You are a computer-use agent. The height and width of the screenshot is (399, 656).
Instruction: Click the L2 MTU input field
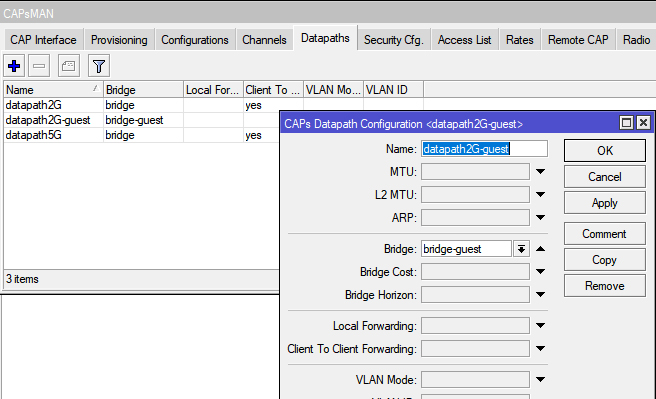tap(475, 194)
